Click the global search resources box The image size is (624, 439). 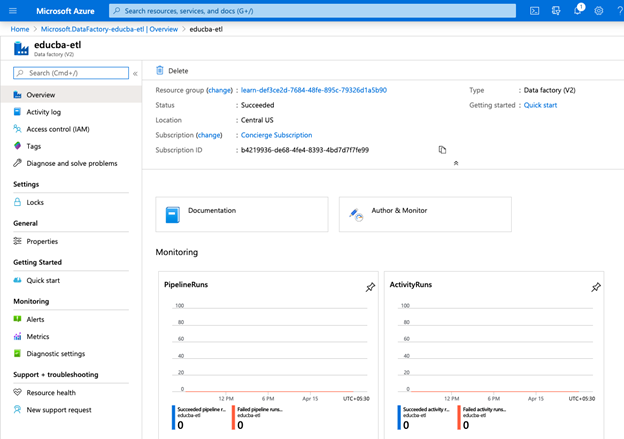[312, 11]
